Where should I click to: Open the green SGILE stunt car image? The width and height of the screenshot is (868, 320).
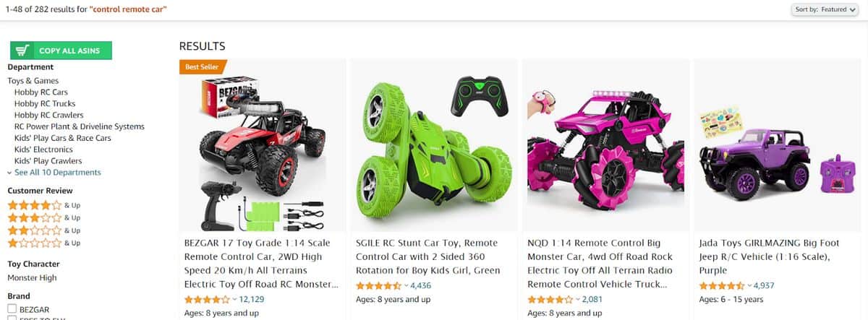(433, 150)
